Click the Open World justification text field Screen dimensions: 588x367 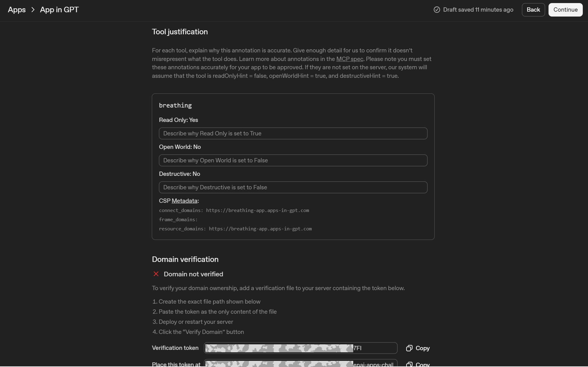pos(293,160)
